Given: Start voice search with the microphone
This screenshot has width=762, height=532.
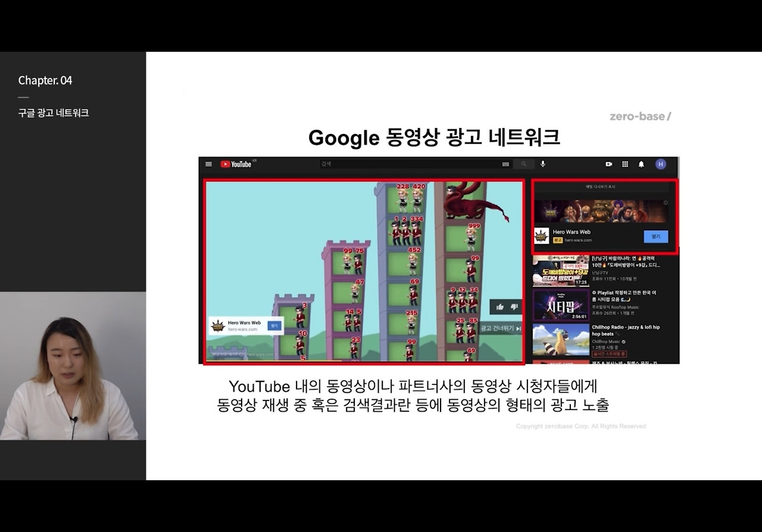Looking at the screenshot, I should tap(543, 164).
